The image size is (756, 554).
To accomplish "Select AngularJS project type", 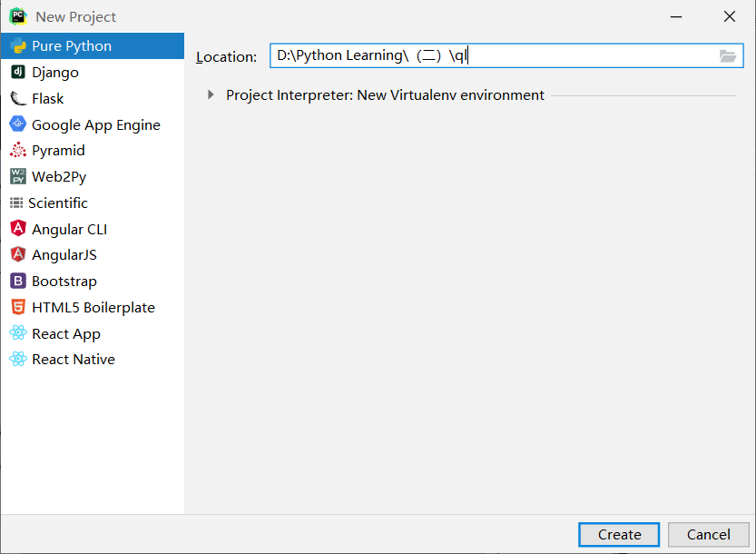I will (64, 255).
